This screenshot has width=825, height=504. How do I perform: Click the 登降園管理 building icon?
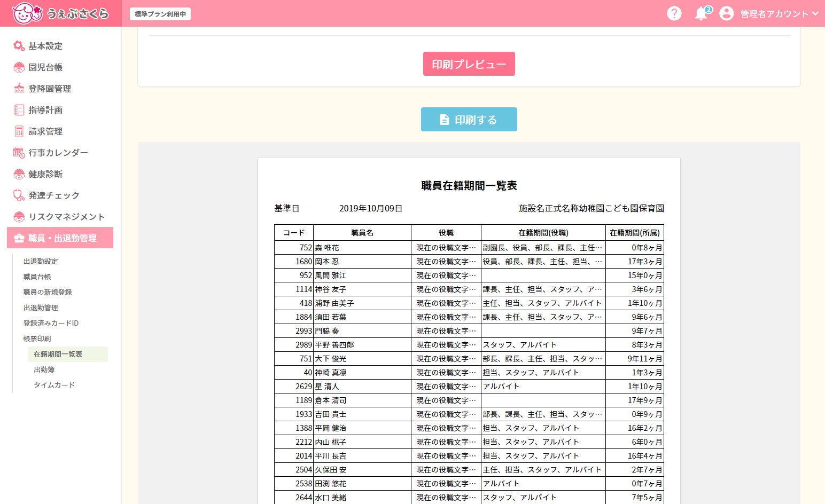point(19,89)
